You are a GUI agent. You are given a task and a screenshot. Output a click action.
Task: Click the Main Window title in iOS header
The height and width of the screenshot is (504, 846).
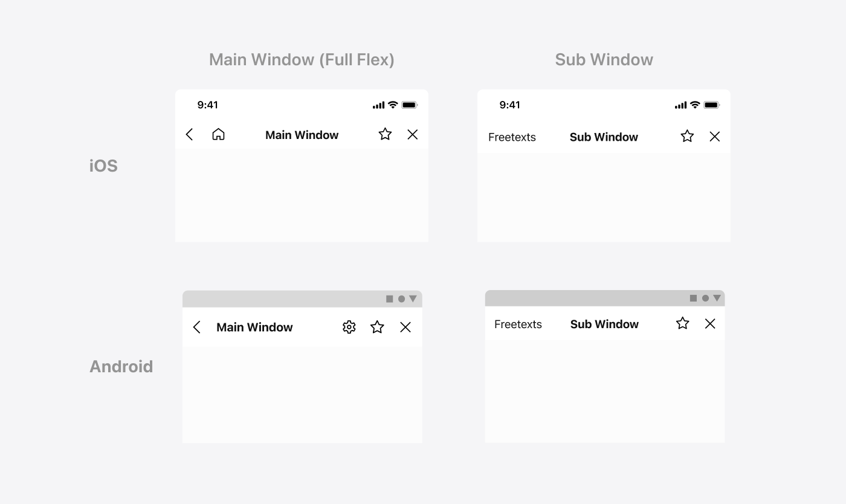point(302,135)
